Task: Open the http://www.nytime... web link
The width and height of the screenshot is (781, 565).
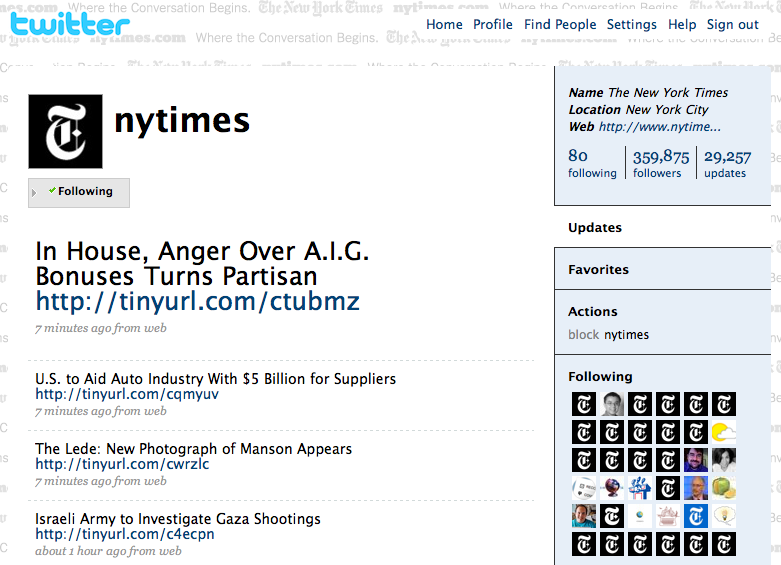Action: coord(659,127)
